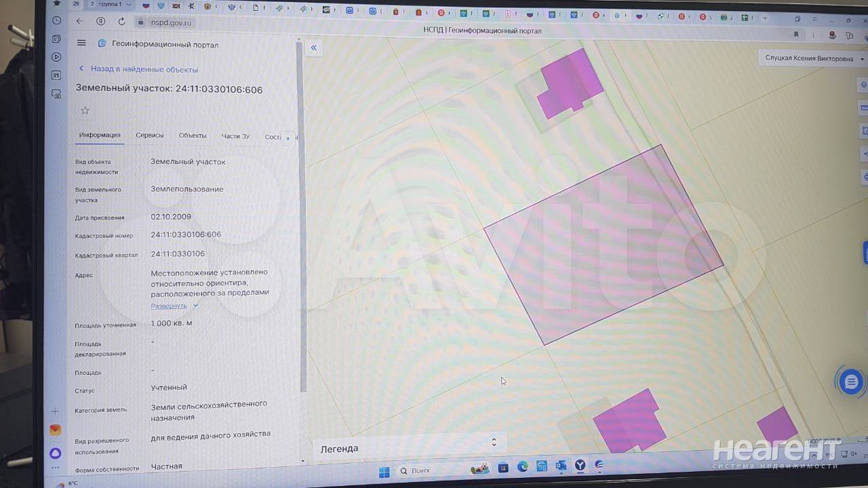Switch to the Сервисы tab
Viewport: 868px width, 488px height.
149,136
